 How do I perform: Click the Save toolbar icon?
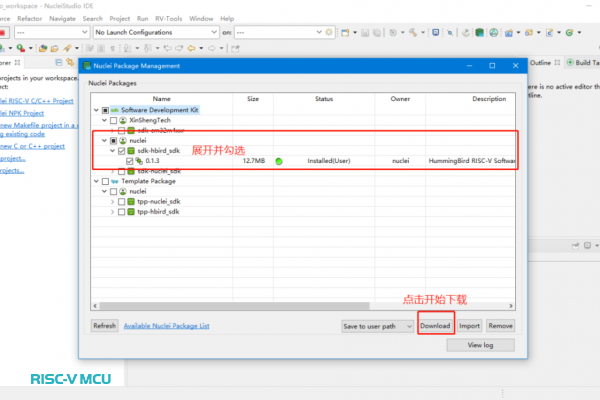point(365,33)
